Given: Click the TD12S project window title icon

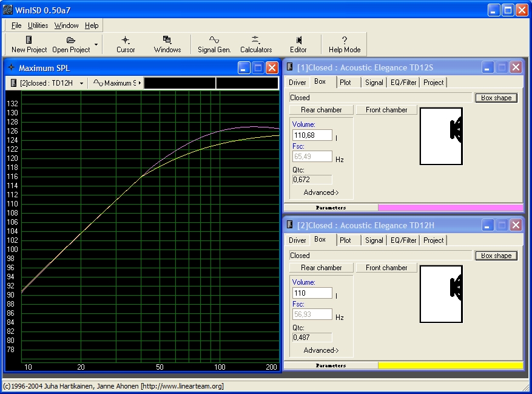Looking at the screenshot, I should coord(290,67).
